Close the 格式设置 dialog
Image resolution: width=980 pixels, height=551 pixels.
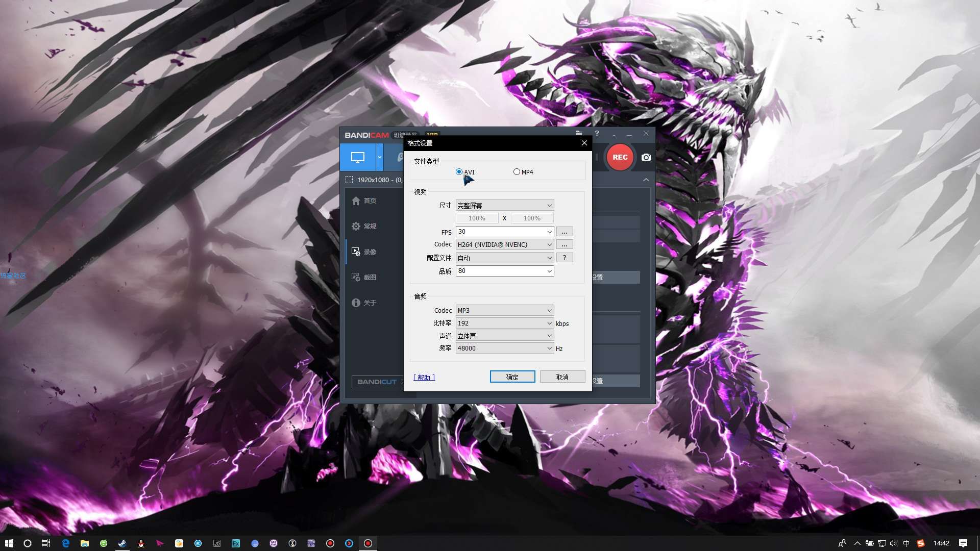click(x=584, y=143)
